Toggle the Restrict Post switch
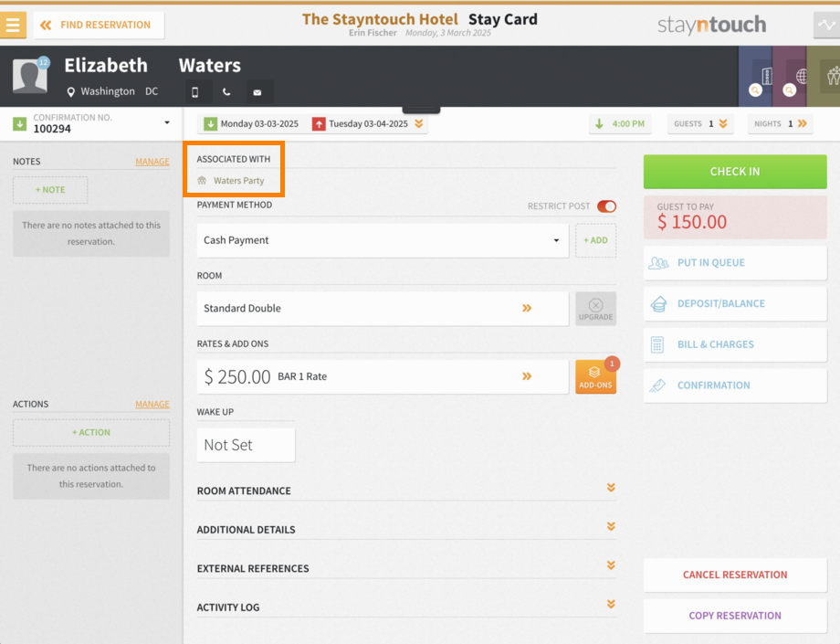The image size is (840, 644). [x=606, y=206]
